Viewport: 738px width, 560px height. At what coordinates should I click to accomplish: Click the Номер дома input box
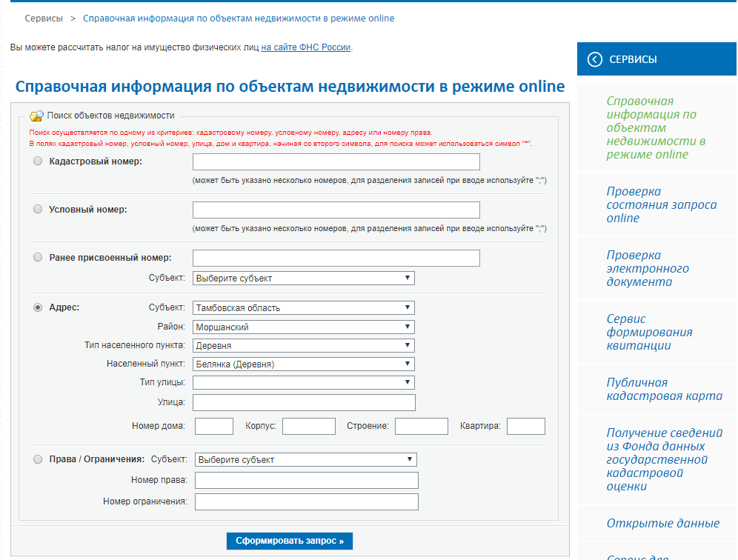pyautogui.click(x=214, y=426)
